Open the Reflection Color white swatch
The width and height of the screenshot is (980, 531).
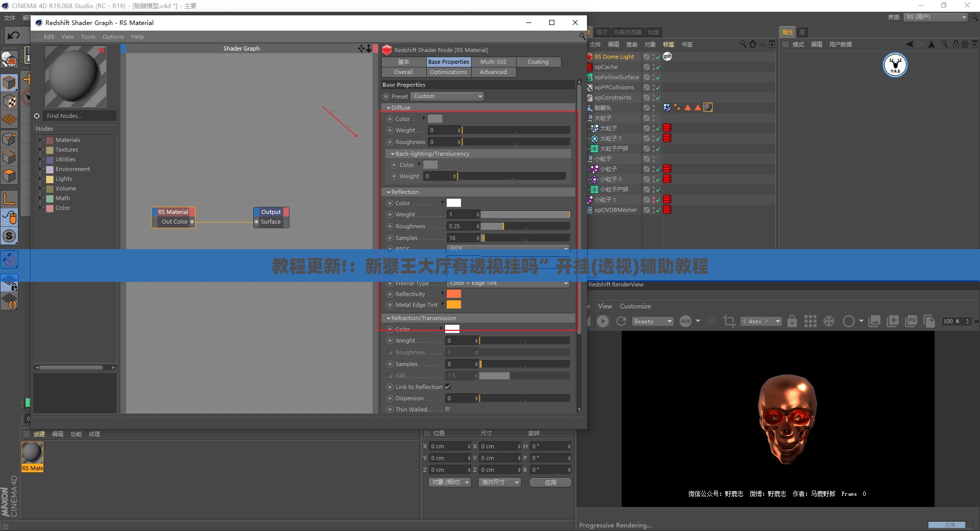tap(454, 203)
